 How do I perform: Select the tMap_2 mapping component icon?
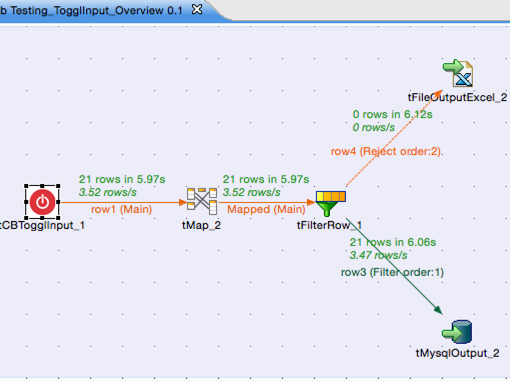pyautogui.click(x=202, y=201)
